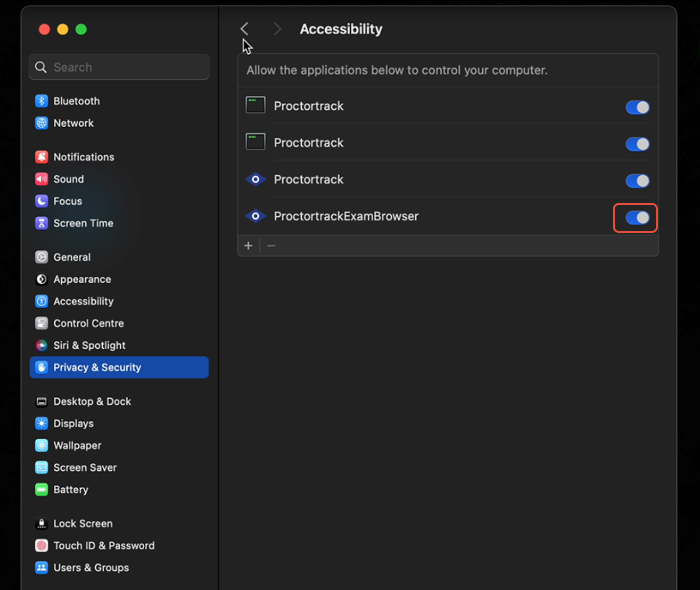The image size is (700, 590).
Task: Select the Displays label in sidebar
Action: click(73, 424)
